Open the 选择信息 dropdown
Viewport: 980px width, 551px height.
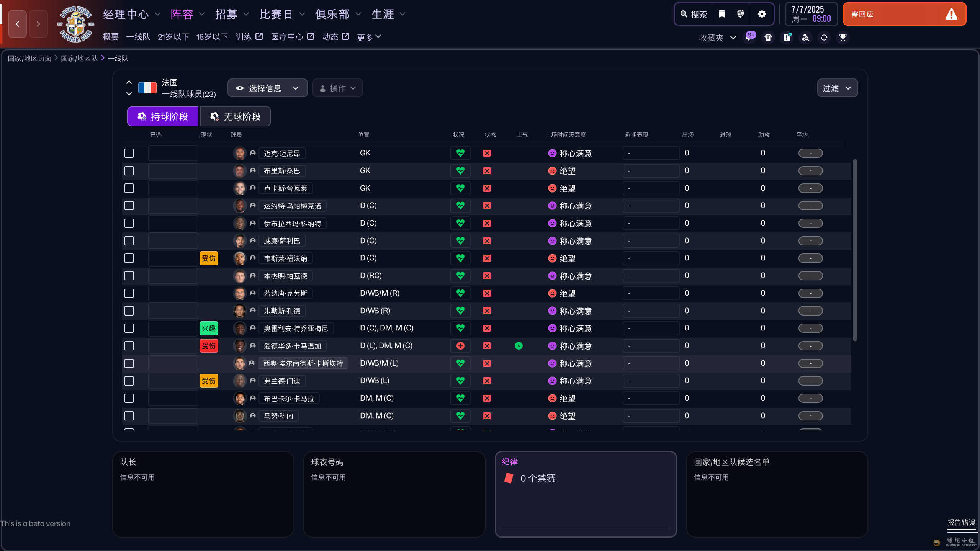pos(267,88)
